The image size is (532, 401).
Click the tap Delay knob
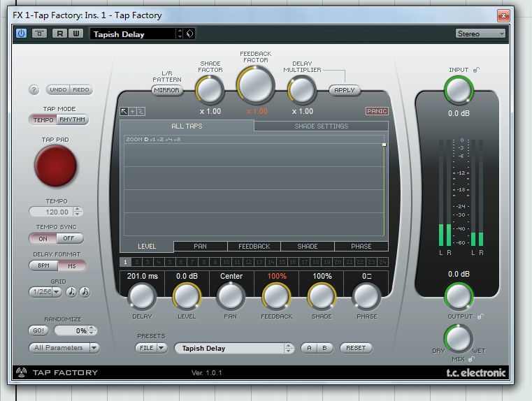[x=141, y=296]
